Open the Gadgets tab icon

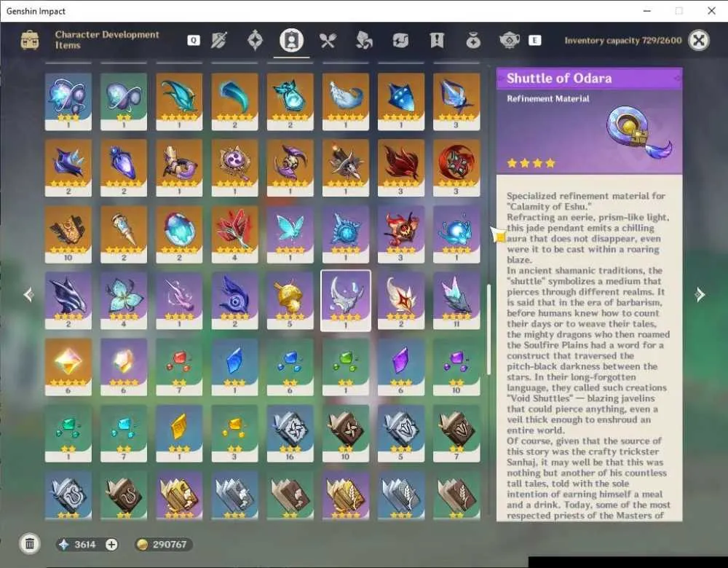point(400,40)
